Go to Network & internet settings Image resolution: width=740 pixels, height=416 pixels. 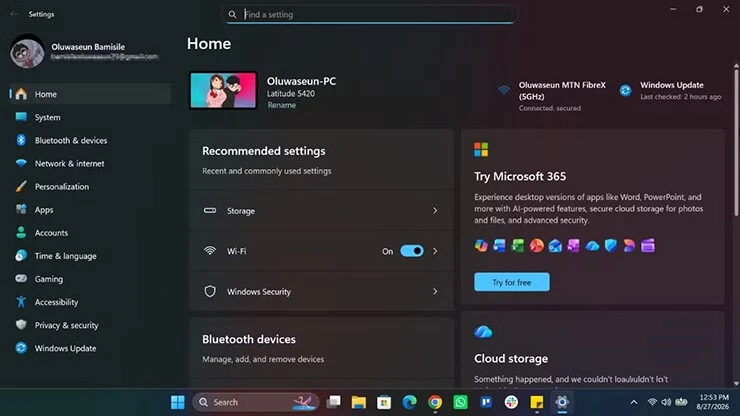90,163
